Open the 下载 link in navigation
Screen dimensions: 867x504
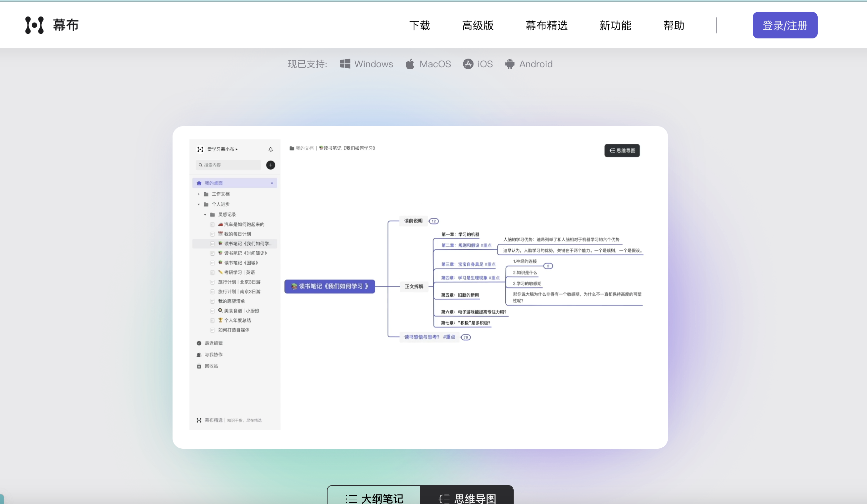pos(419,25)
